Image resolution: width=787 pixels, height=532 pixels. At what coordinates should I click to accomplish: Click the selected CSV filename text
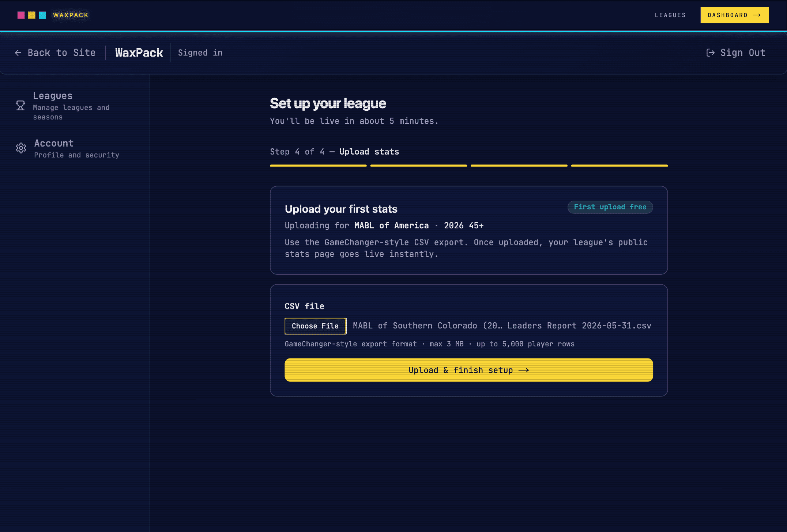(x=502, y=326)
